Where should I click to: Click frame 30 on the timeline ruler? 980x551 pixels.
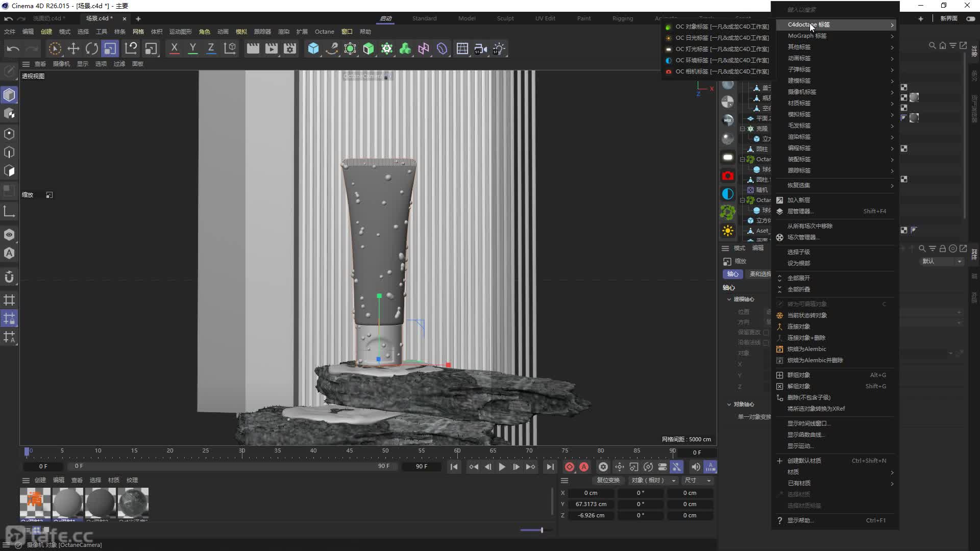(x=242, y=451)
